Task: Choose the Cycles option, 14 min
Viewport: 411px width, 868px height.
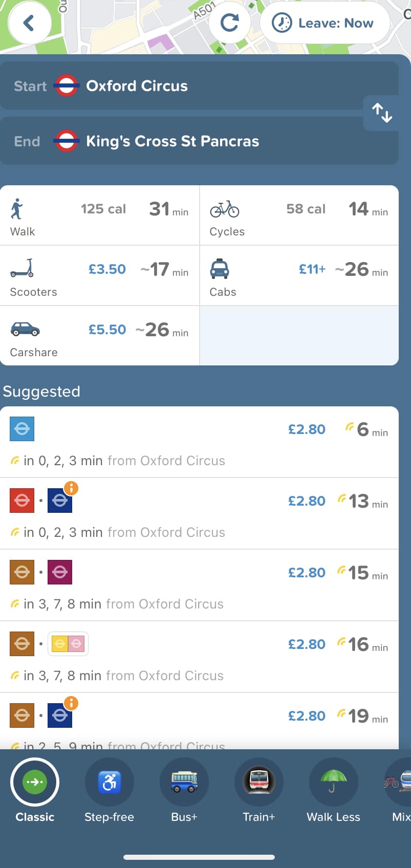Action: (299, 215)
